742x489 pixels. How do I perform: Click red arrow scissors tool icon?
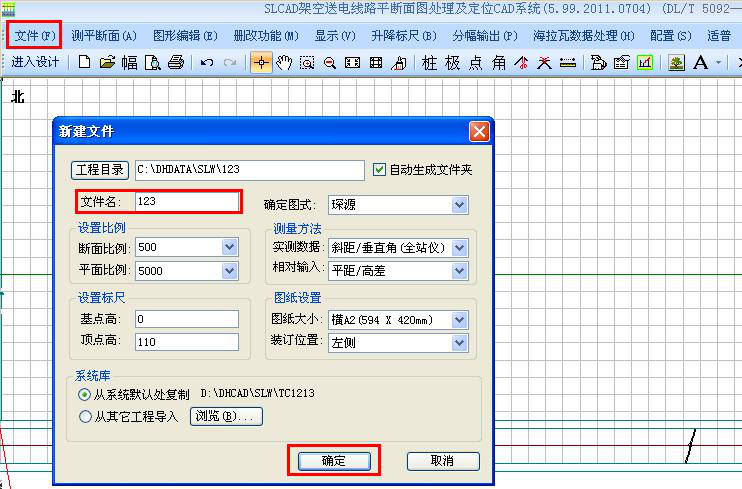pyautogui.click(x=522, y=62)
